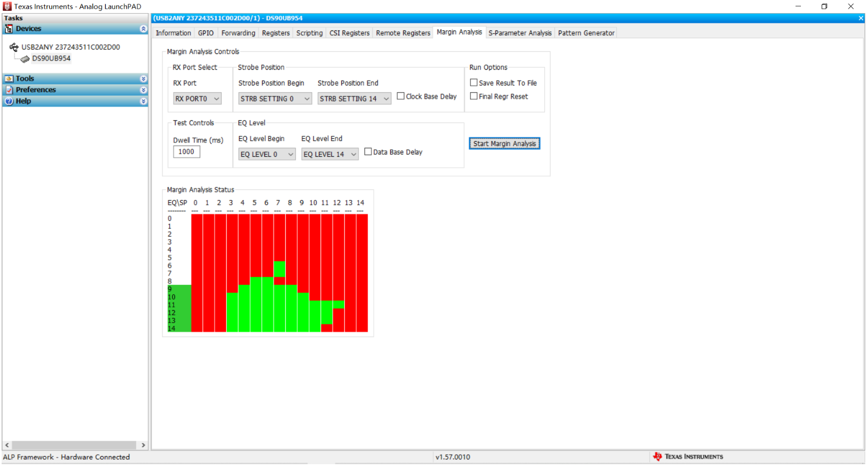Screen dimensions: 868x468
Task: Switch to the Information tab
Action: click(173, 33)
